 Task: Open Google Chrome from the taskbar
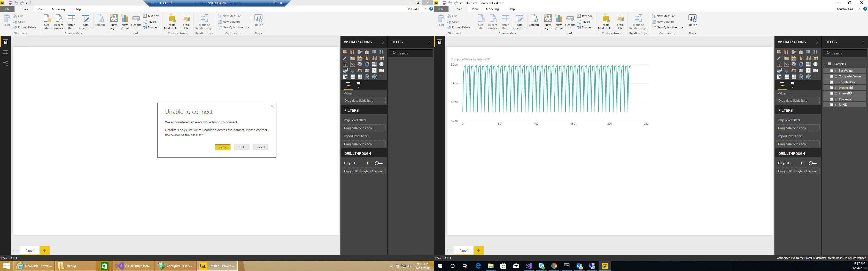(554, 266)
